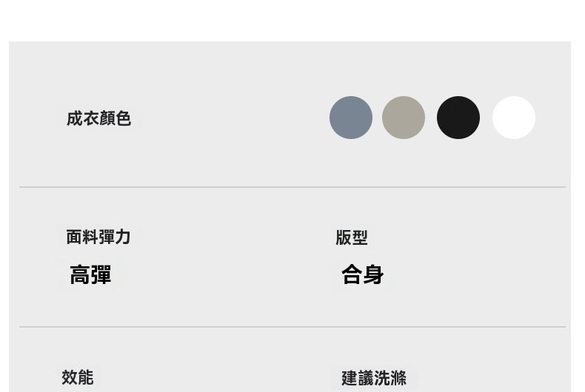Click the white strip above gray panel
This screenshot has height=392, width=585.
pos(292,20)
